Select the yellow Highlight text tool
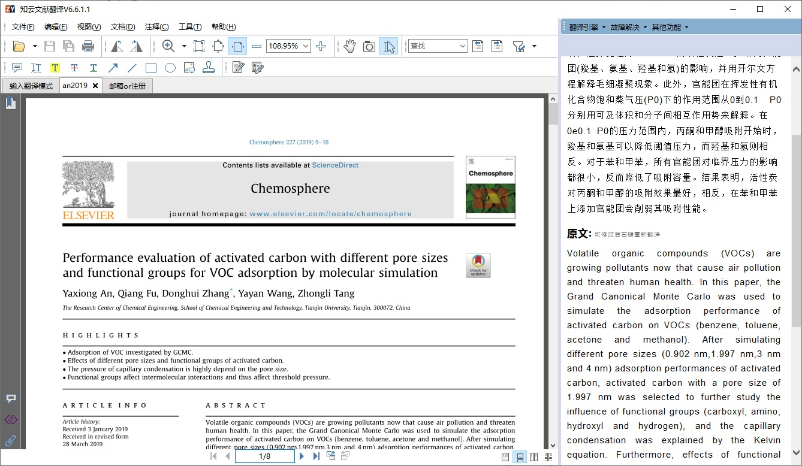 click(x=55, y=68)
